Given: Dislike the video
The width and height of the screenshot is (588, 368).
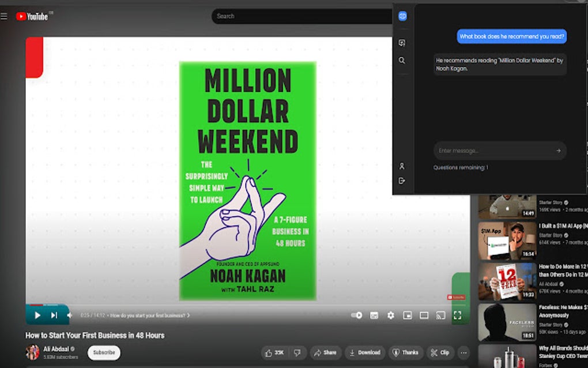Looking at the screenshot, I should [x=297, y=352].
